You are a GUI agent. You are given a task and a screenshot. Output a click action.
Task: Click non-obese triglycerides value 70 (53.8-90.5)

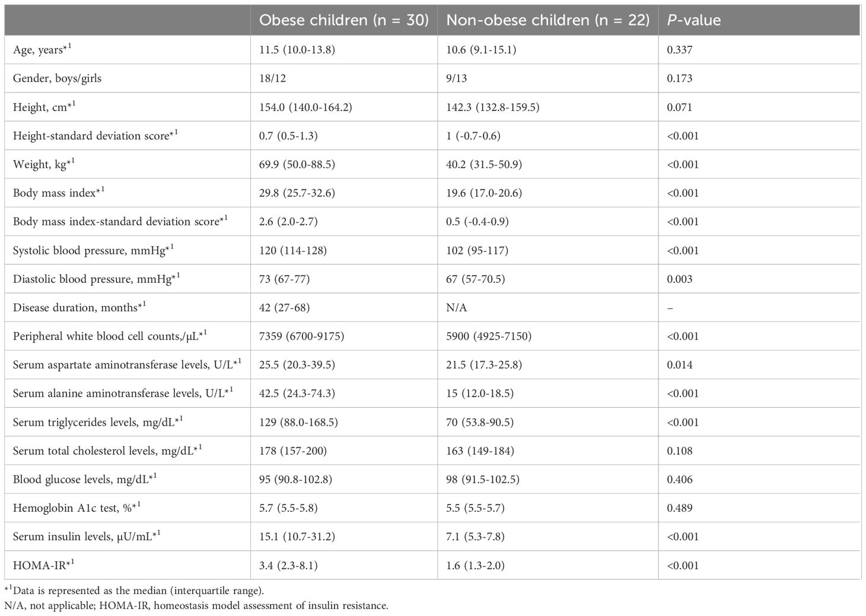click(x=480, y=422)
